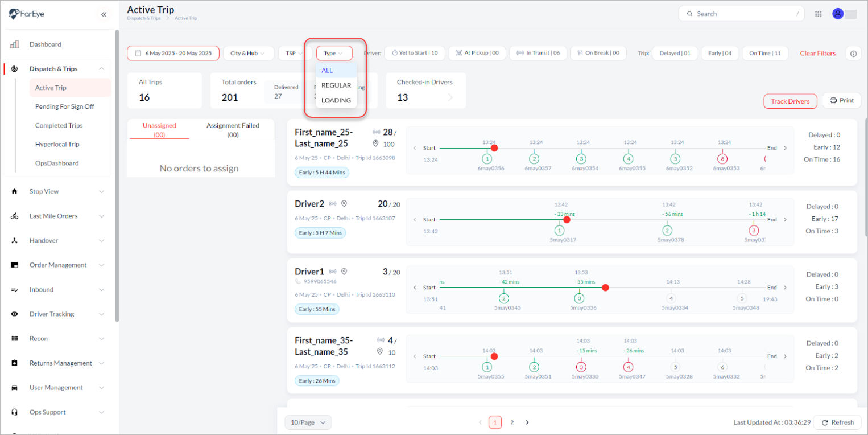Open Pending For Sign Off page
This screenshot has width=868, height=435.
click(x=65, y=106)
